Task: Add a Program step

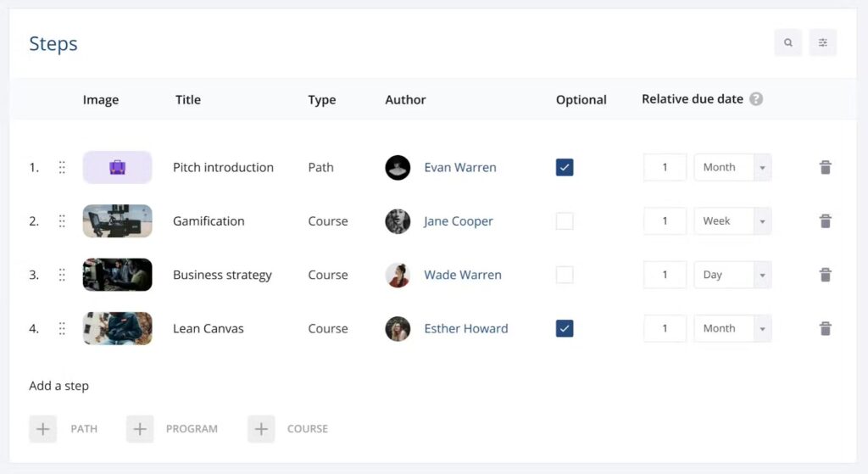Action: click(x=140, y=429)
